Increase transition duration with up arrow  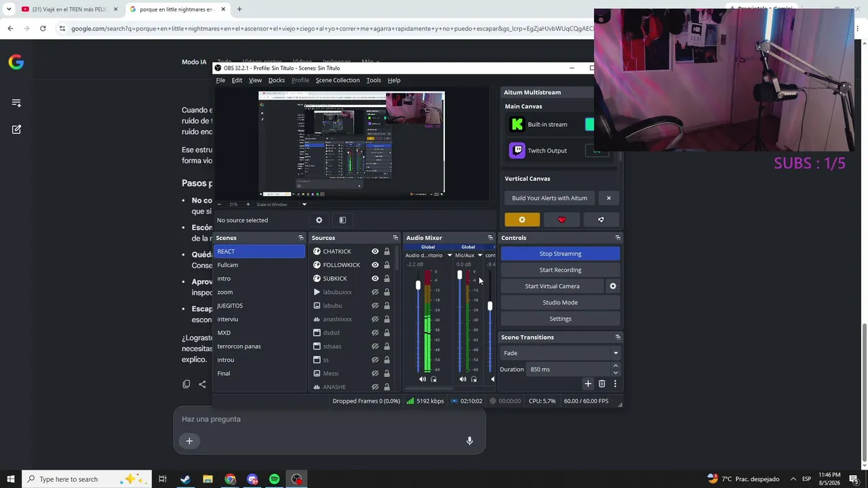[615, 366]
